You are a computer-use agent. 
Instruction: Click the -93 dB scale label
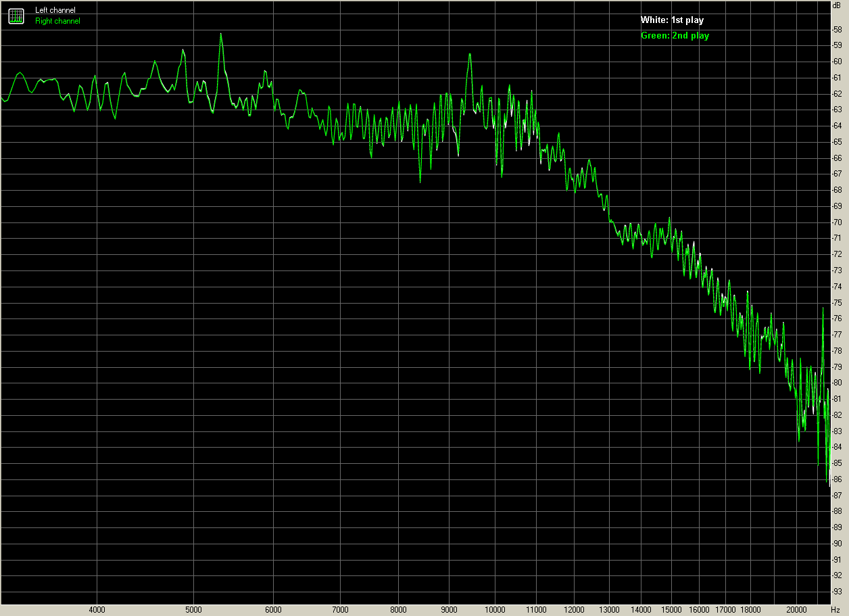(837, 592)
